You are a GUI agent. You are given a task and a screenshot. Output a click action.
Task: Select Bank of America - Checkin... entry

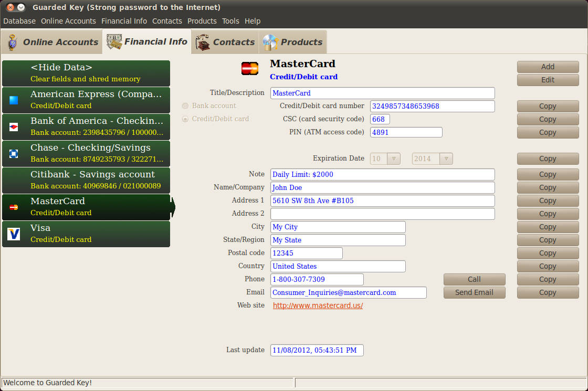pos(86,126)
